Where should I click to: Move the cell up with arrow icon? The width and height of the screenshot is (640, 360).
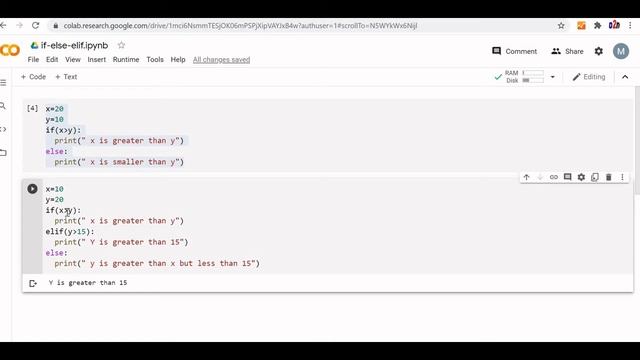tap(526, 177)
